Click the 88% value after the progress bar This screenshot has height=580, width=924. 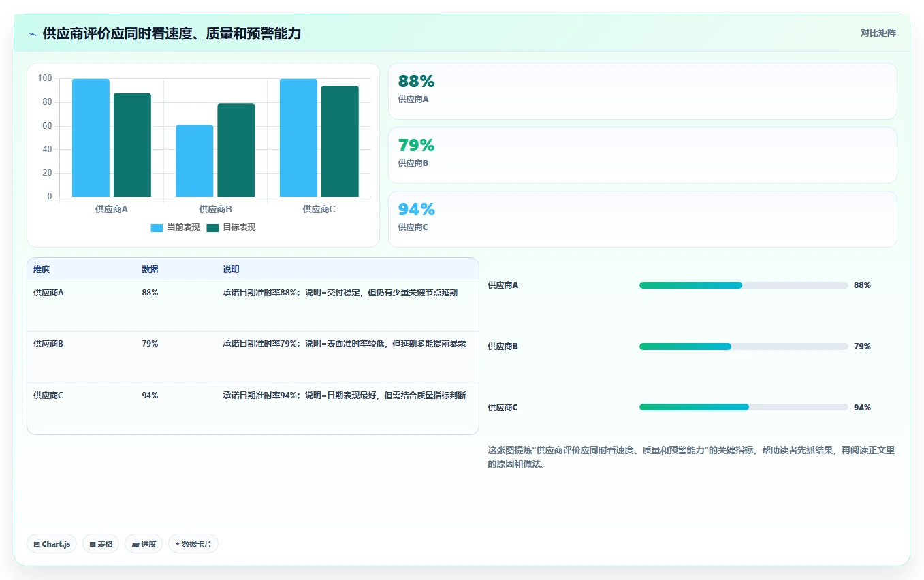pos(862,285)
